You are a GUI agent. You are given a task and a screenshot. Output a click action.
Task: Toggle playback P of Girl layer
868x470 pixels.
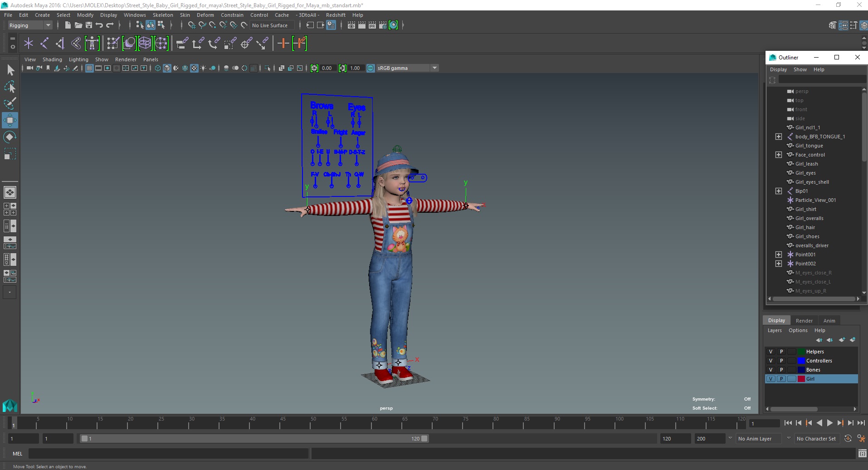(781, 379)
